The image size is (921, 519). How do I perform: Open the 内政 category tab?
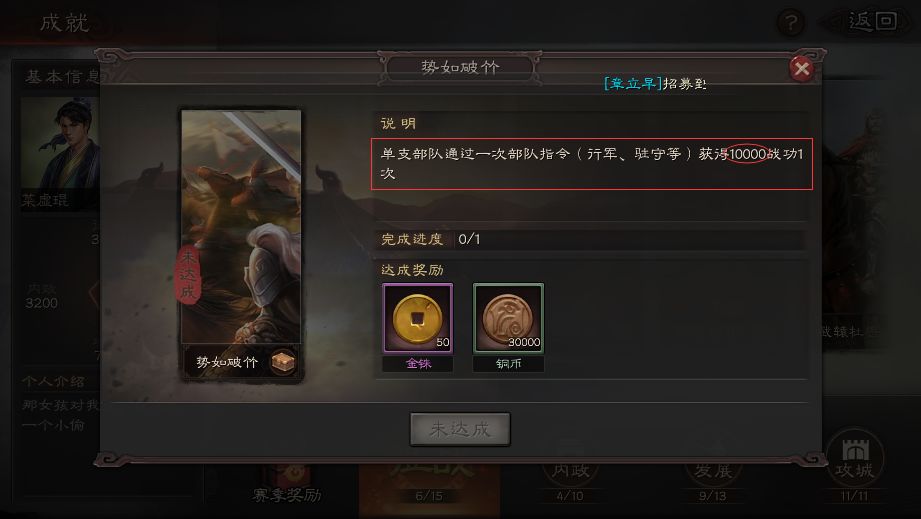[570, 480]
